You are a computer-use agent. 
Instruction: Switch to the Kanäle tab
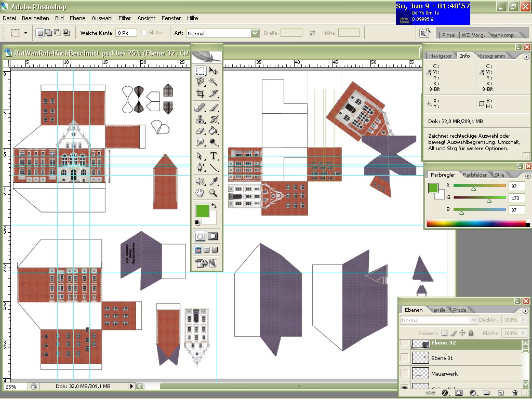[437, 310]
